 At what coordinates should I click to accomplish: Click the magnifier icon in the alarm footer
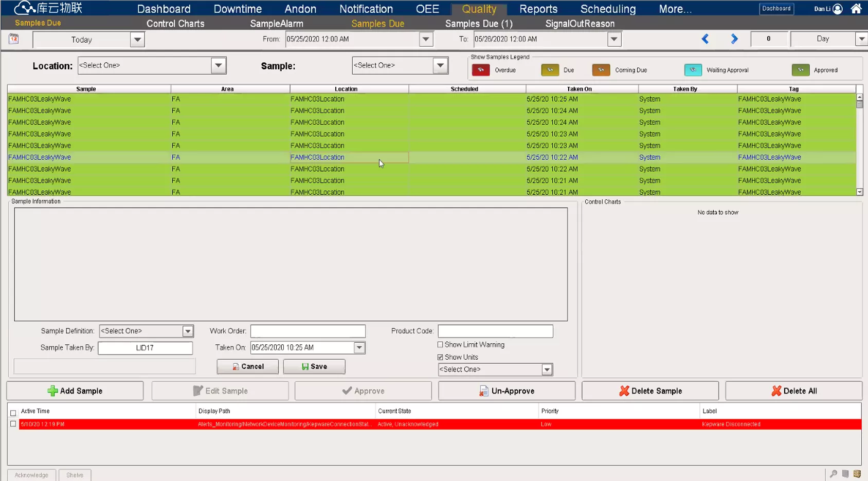(834, 474)
